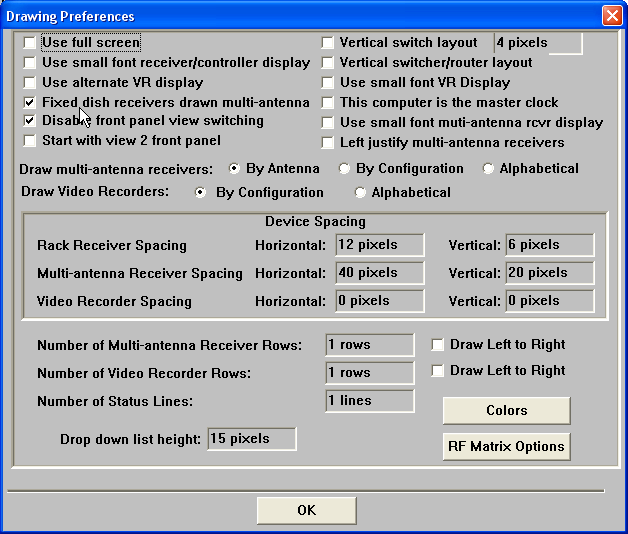This screenshot has height=534, width=628.
Task: Select By Configuration for multi-antenna receivers
Action: coord(345,169)
